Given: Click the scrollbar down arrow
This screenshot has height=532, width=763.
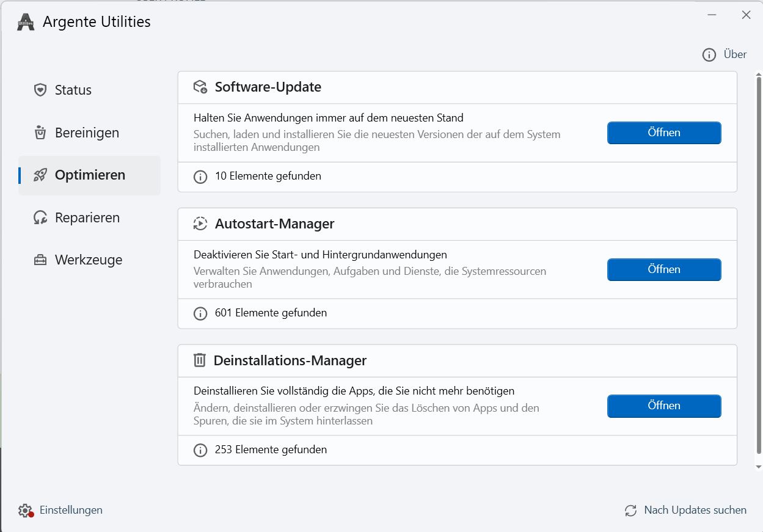Looking at the screenshot, I should 759,467.
